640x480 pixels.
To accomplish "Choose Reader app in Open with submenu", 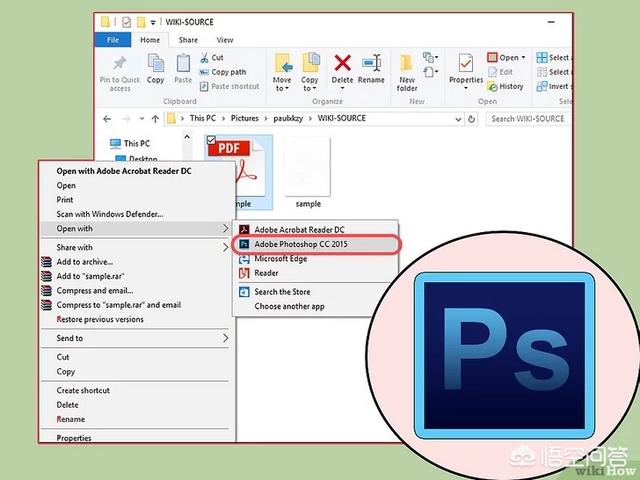I will tap(315, 273).
